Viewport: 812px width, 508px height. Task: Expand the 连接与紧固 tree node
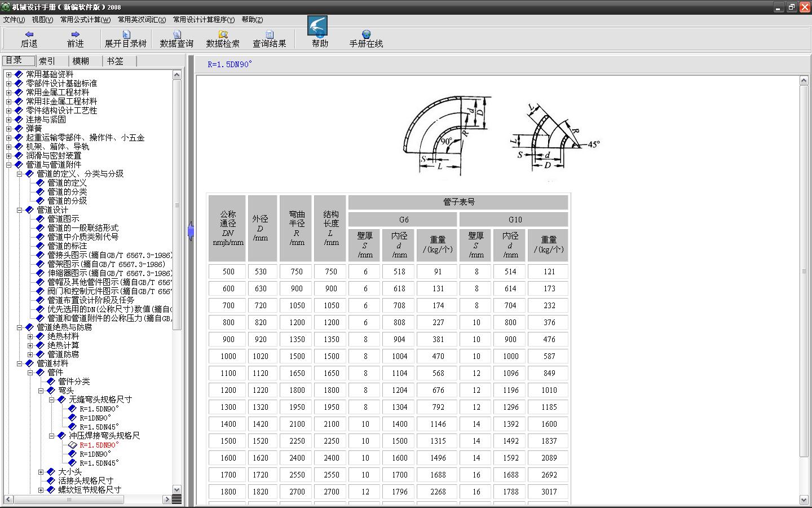8,120
